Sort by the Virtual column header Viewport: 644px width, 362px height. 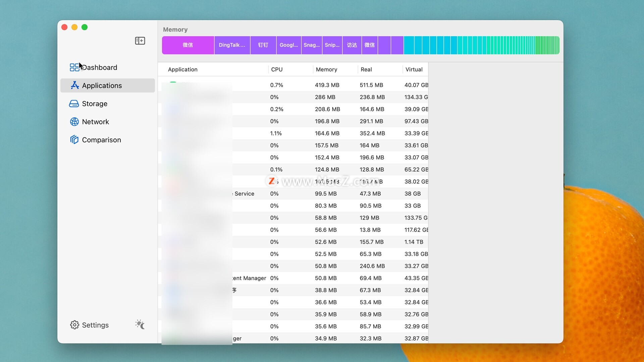414,69
